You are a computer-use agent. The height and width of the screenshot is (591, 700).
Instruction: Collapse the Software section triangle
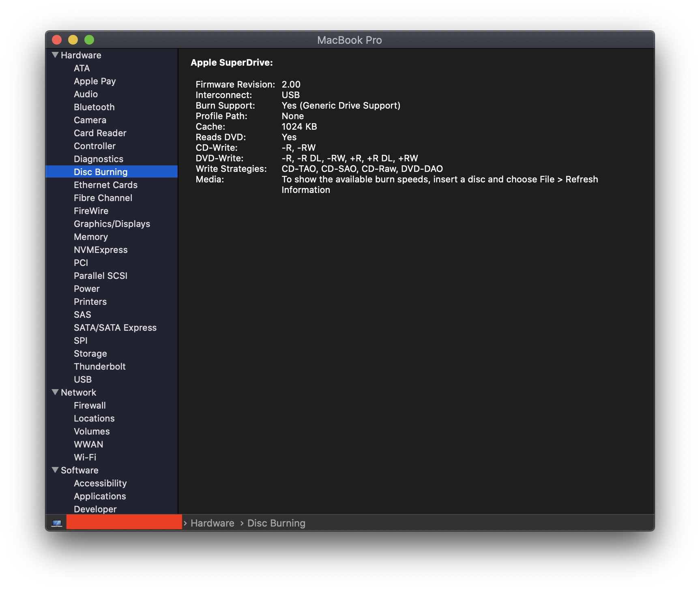[56, 470]
